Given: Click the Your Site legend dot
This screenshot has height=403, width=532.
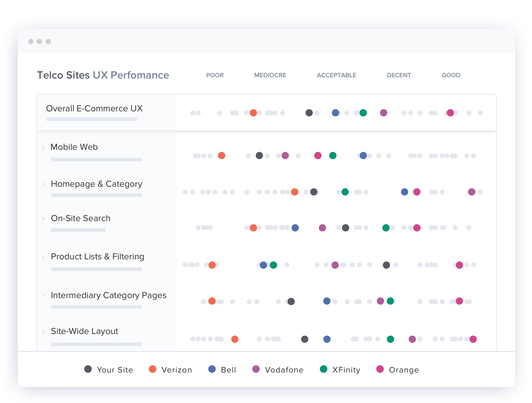Looking at the screenshot, I should (88, 369).
